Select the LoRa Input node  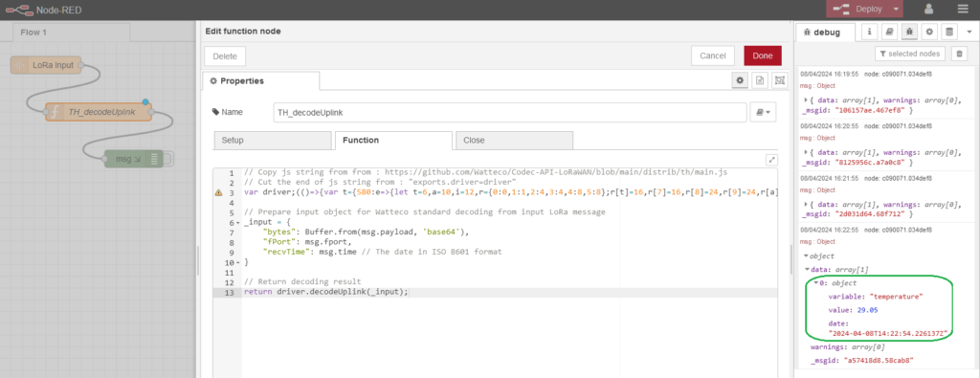46,64
